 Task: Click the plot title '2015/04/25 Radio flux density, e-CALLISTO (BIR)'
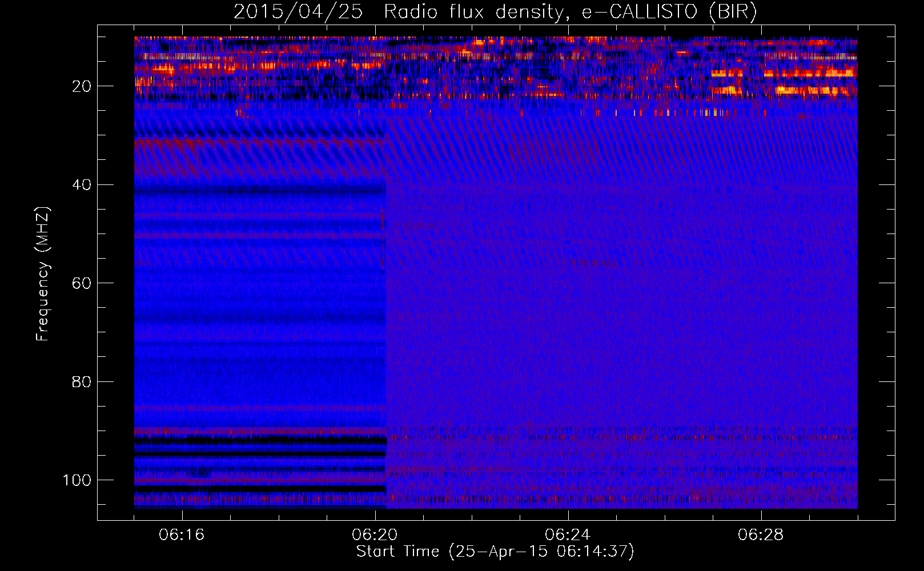pos(495,12)
